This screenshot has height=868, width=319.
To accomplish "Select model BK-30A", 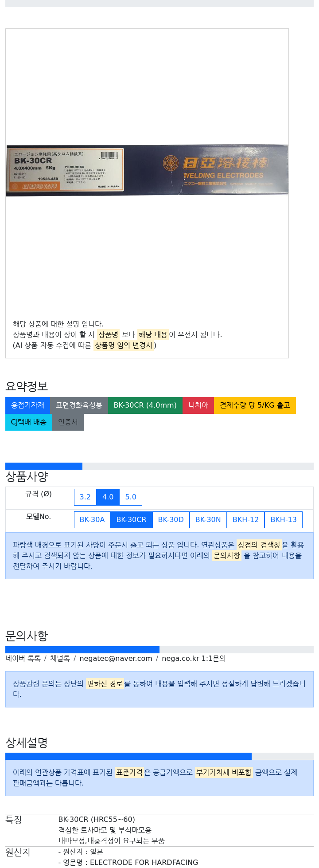I will click(92, 519).
